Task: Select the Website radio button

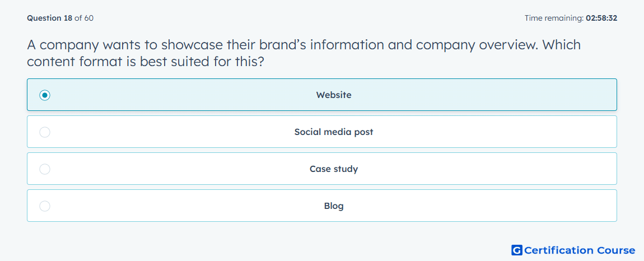Action: (x=45, y=95)
